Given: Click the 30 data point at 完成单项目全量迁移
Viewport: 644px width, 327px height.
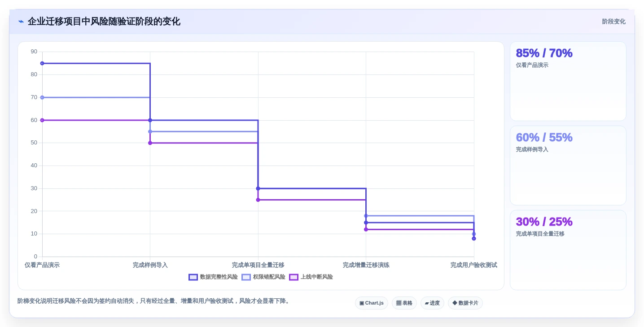Looking at the screenshot, I should [258, 188].
